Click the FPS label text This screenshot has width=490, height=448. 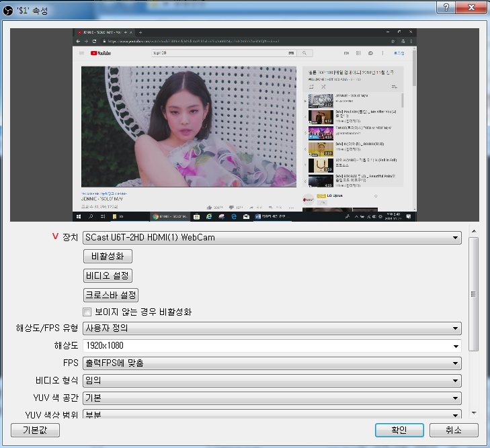tap(71, 363)
